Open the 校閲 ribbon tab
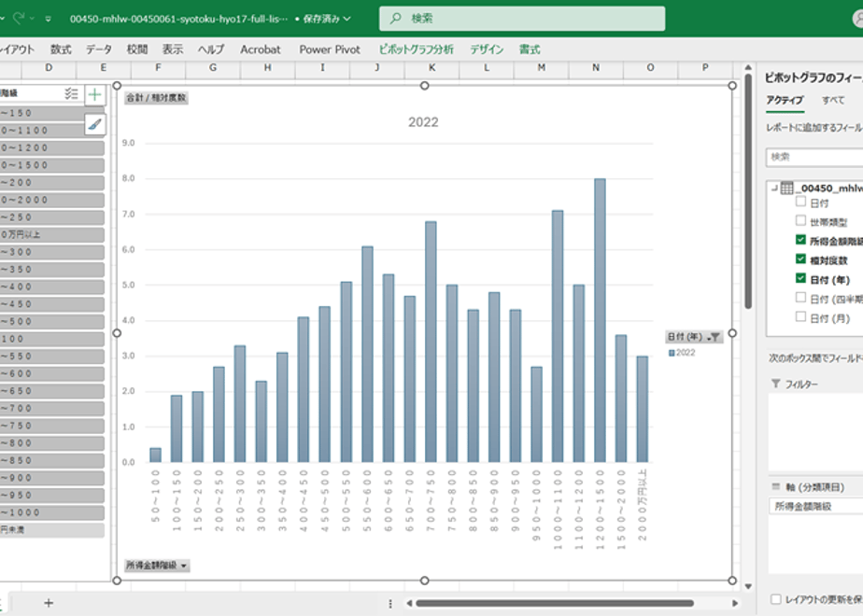863x616 pixels. (137, 49)
